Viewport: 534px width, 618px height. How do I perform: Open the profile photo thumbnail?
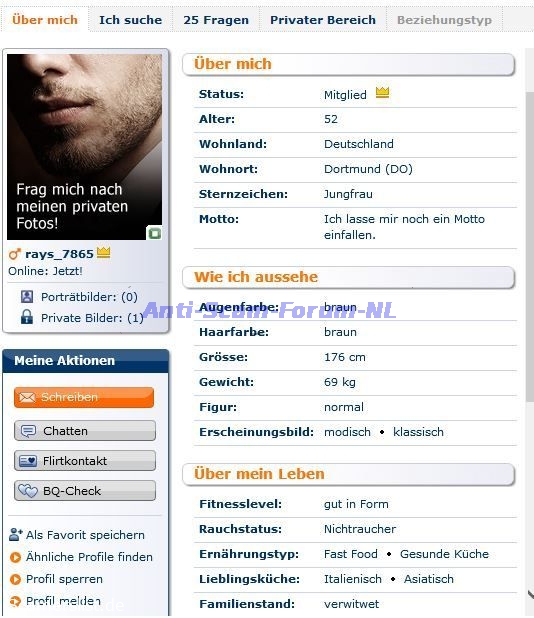84,147
